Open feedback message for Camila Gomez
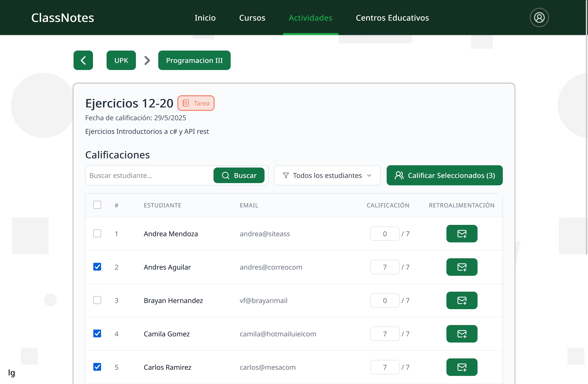 pos(462,334)
